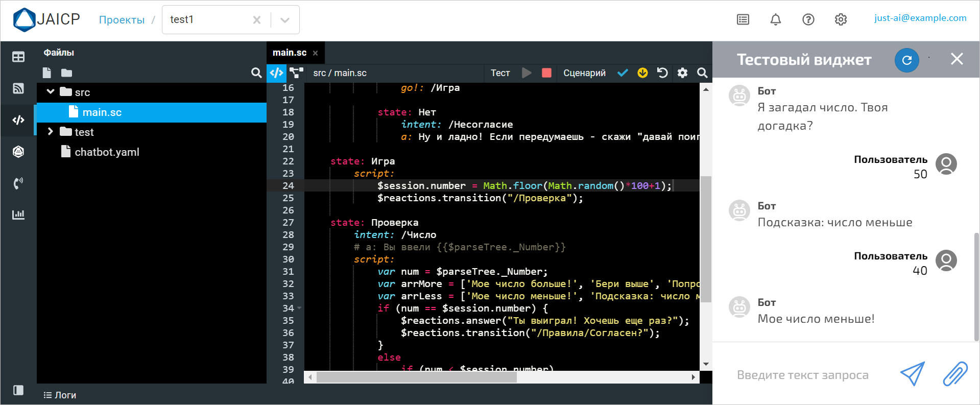The image size is (980, 405).
Task: Restart the test widget session
Action: (x=906, y=60)
